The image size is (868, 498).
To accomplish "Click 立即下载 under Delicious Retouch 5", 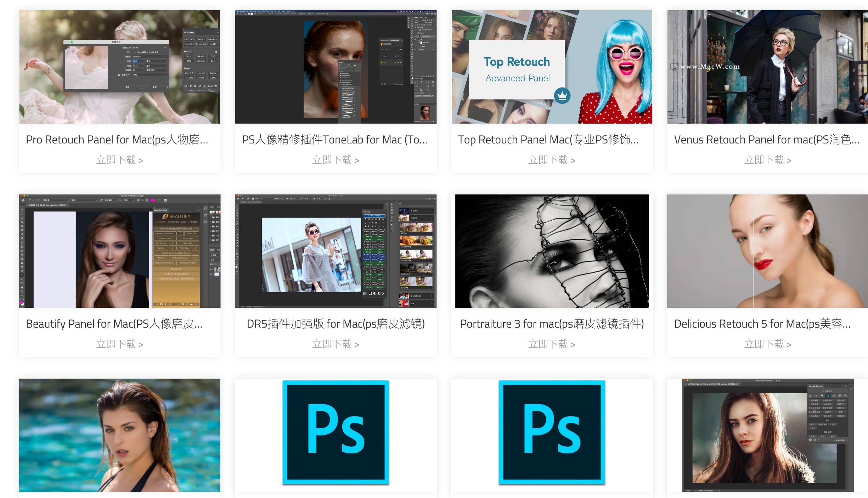I will (767, 344).
